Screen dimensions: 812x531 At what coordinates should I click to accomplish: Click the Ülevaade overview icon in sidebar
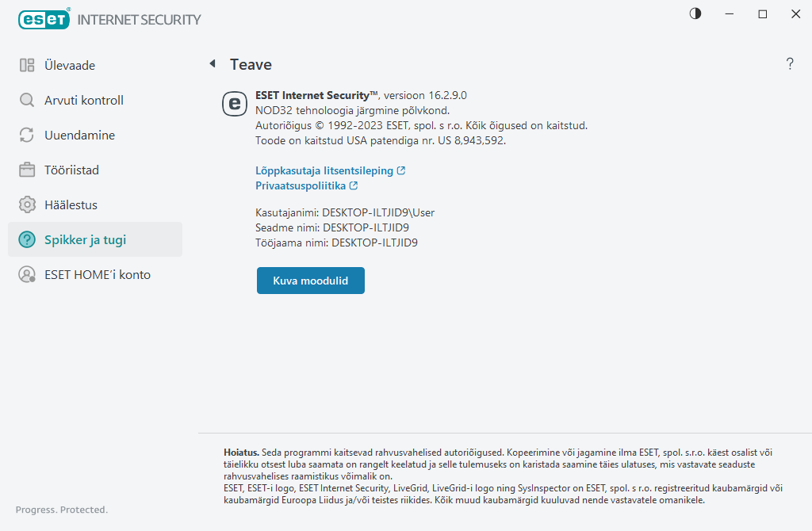click(x=27, y=66)
